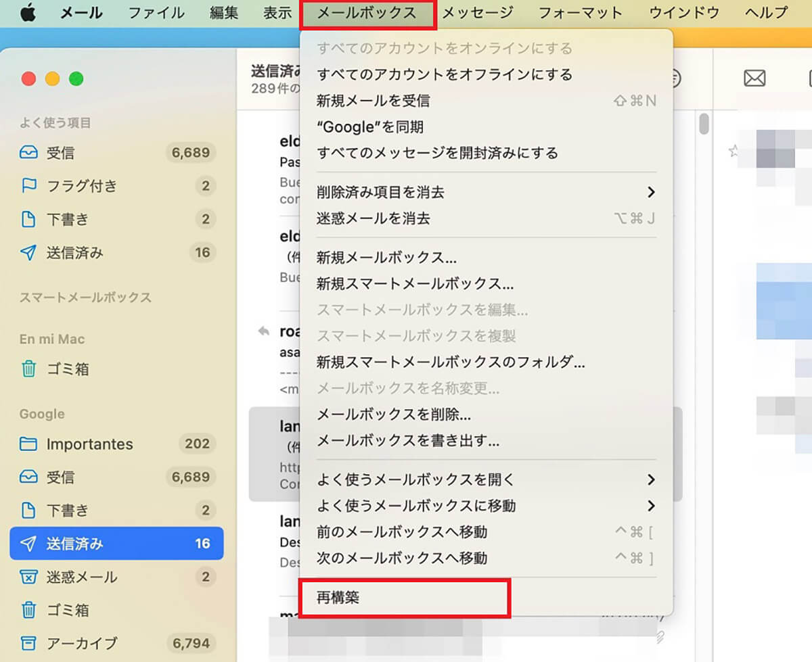Open the ヘルプ menu
Image resolution: width=812 pixels, height=662 pixels.
point(767,12)
